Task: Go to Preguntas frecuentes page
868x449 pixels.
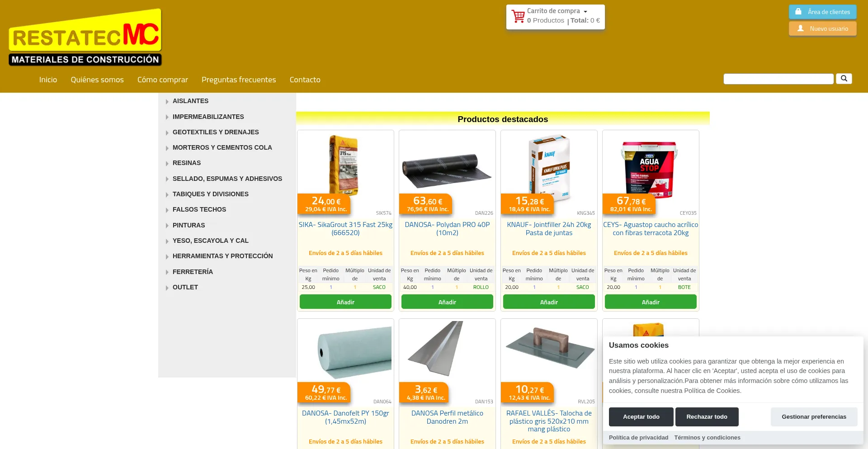Action: (239, 80)
